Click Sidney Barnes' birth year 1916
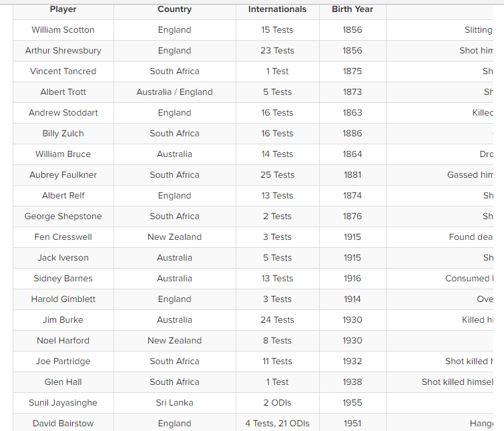Viewport: 504px width, 431px height. coord(352,279)
